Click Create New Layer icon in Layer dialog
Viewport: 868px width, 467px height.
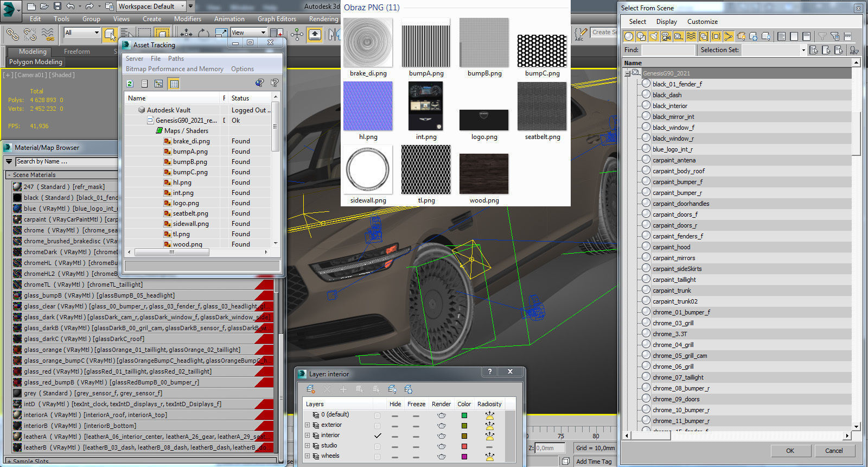click(310, 389)
